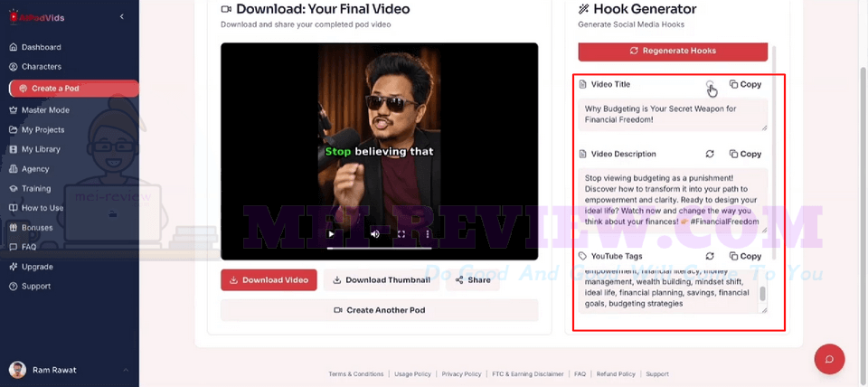This screenshot has height=387, width=868.
Task: Click the Hook Generator panel scrollbar
Action: tap(775, 152)
